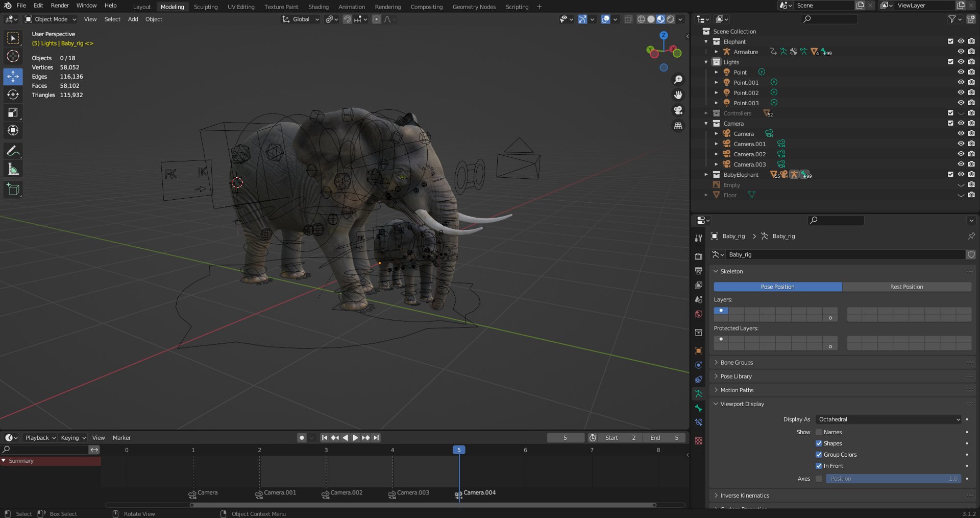Activate the Scale tool

(13, 112)
